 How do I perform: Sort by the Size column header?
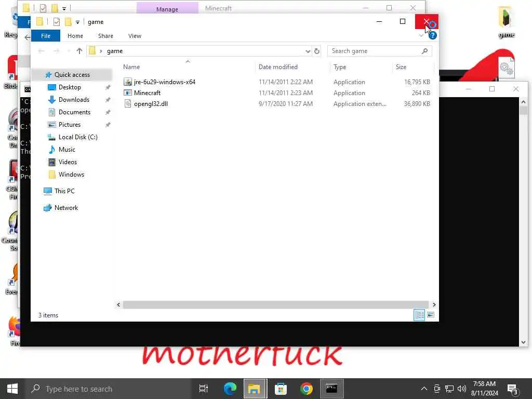[x=401, y=67]
